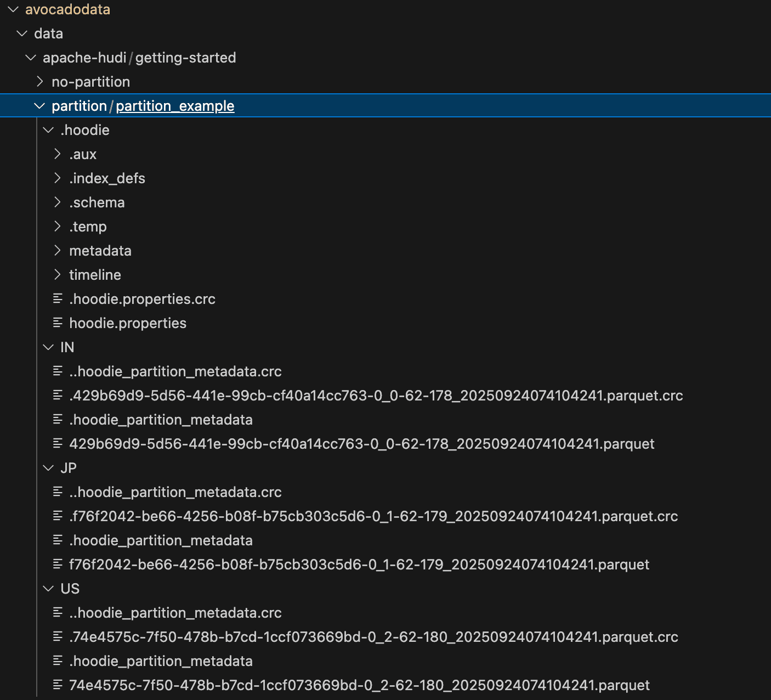This screenshot has height=700, width=771.
Task: Collapse the .hoodie folder
Action: click(x=48, y=129)
